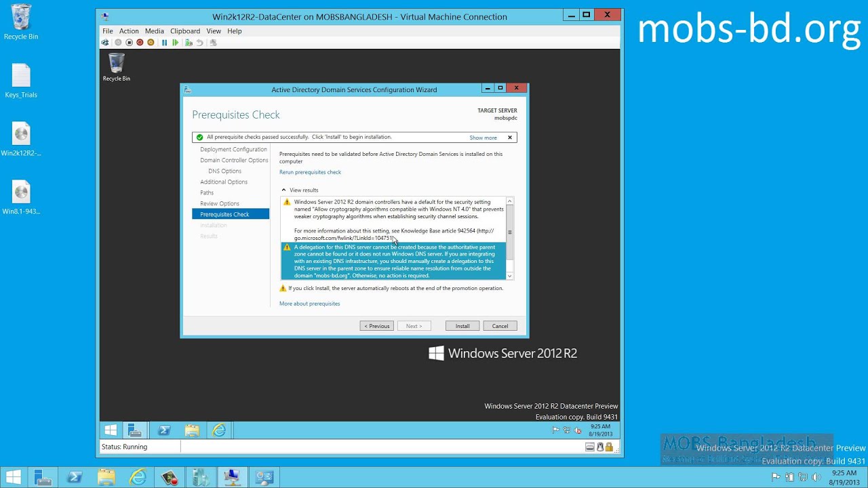
Task: Click muted speaker icon in VM tray
Action: 577,430
